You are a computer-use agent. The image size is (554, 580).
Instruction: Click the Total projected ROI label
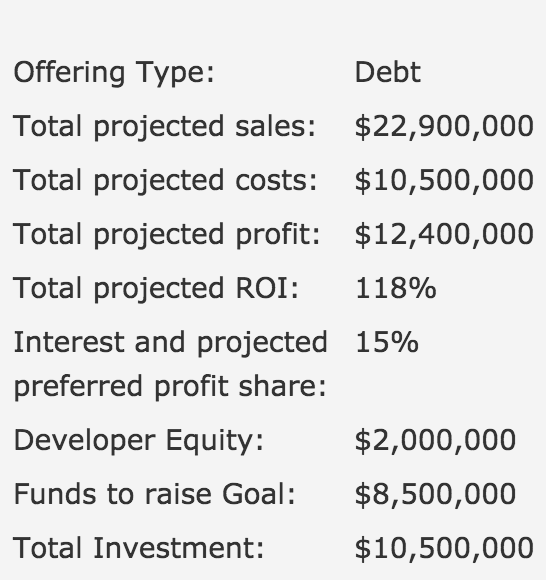(x=156, y=289)
